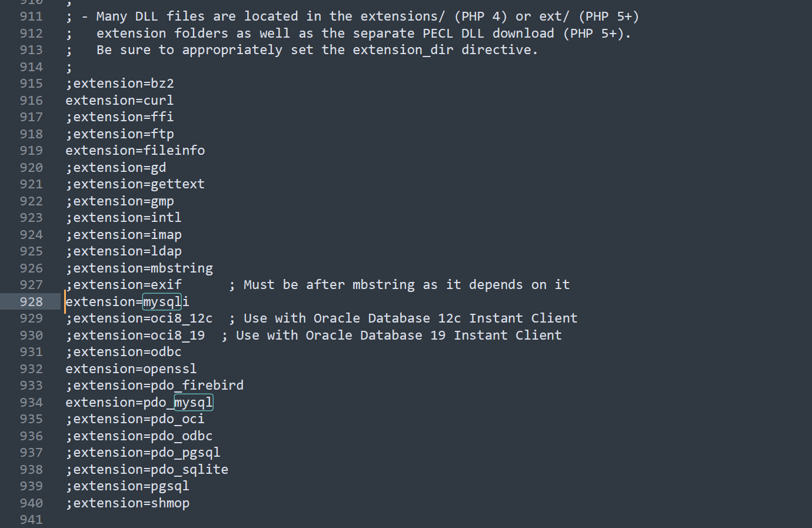Click line number 928 in the gutter

click(x=31, y=302)
